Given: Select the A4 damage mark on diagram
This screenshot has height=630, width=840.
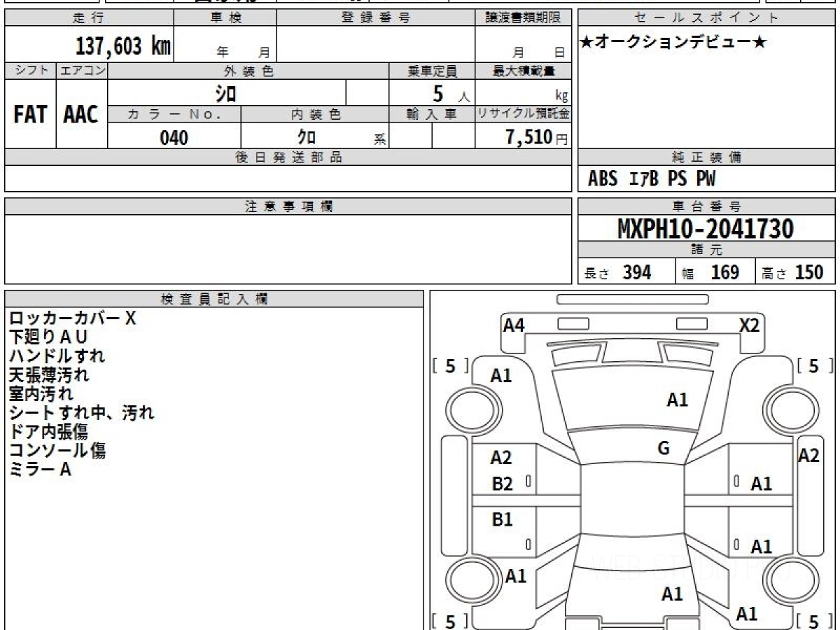Looking at the screenshot, I should [514, 324].
